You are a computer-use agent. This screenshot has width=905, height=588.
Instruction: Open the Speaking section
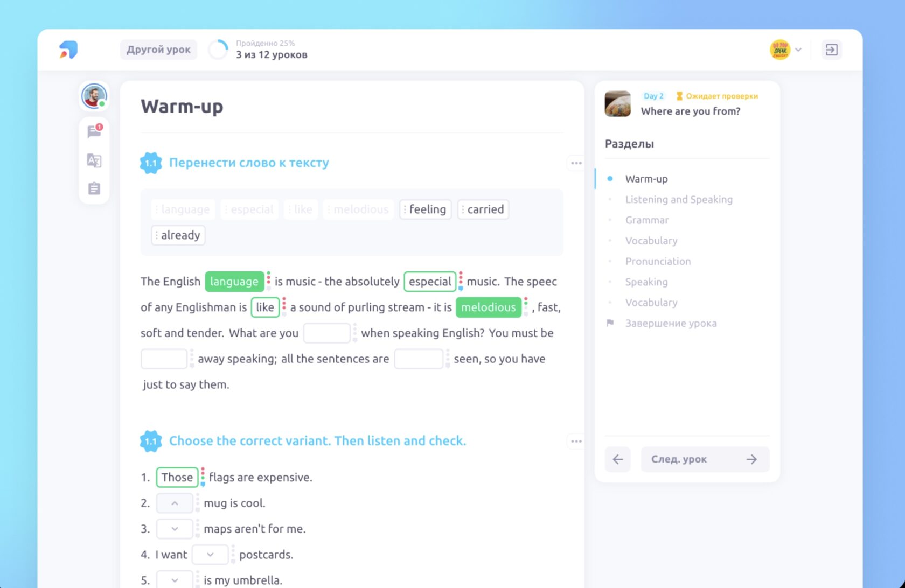point(646,282)
